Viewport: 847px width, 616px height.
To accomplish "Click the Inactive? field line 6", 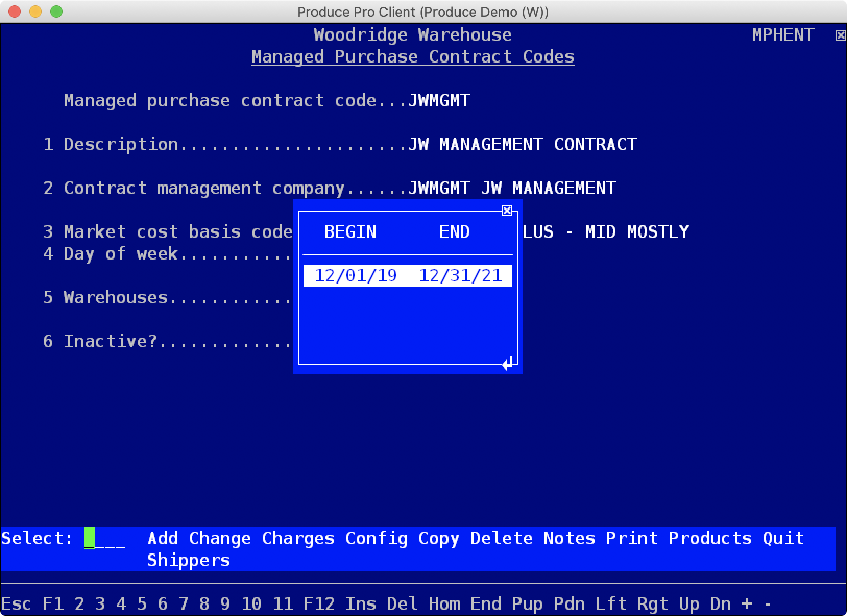I will coord(167,341).
